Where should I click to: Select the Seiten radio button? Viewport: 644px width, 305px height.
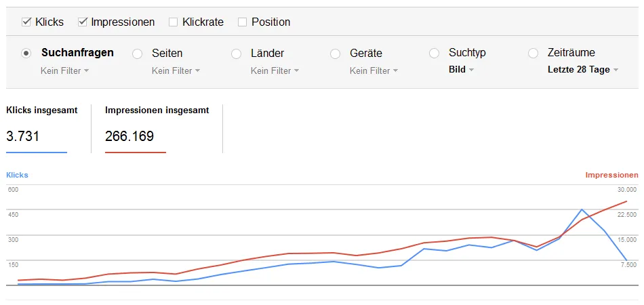coord(137,54)
